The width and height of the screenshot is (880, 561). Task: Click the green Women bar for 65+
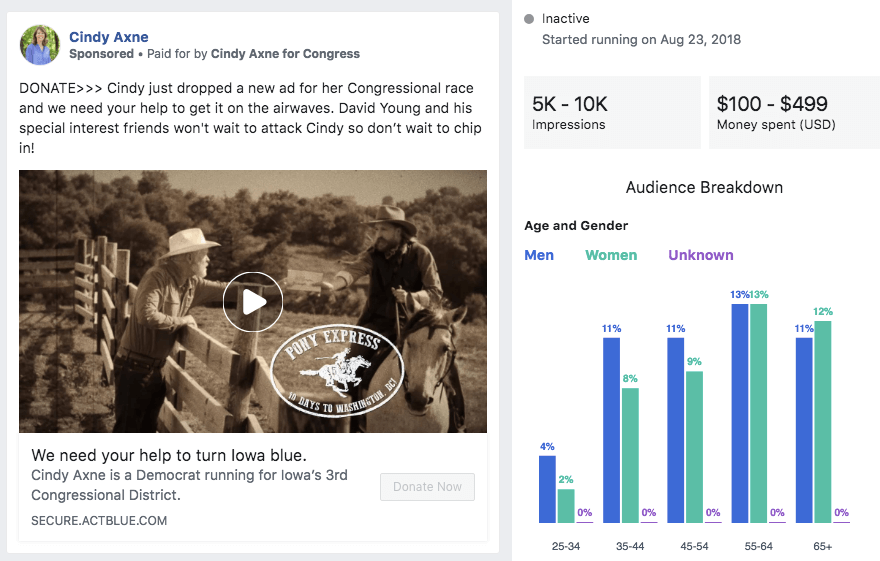(823, 421)
